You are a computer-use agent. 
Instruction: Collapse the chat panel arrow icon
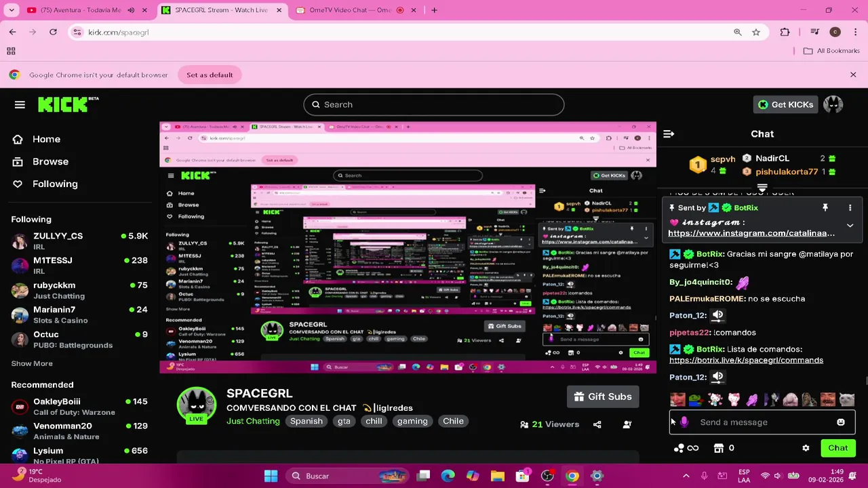click(669, 134)
